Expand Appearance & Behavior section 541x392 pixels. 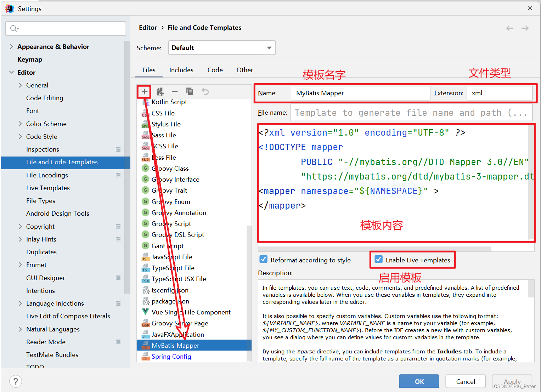11,46
